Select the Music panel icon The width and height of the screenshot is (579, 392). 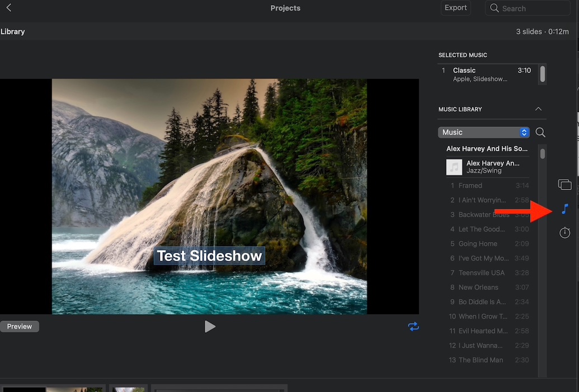(x=564, y=208)
